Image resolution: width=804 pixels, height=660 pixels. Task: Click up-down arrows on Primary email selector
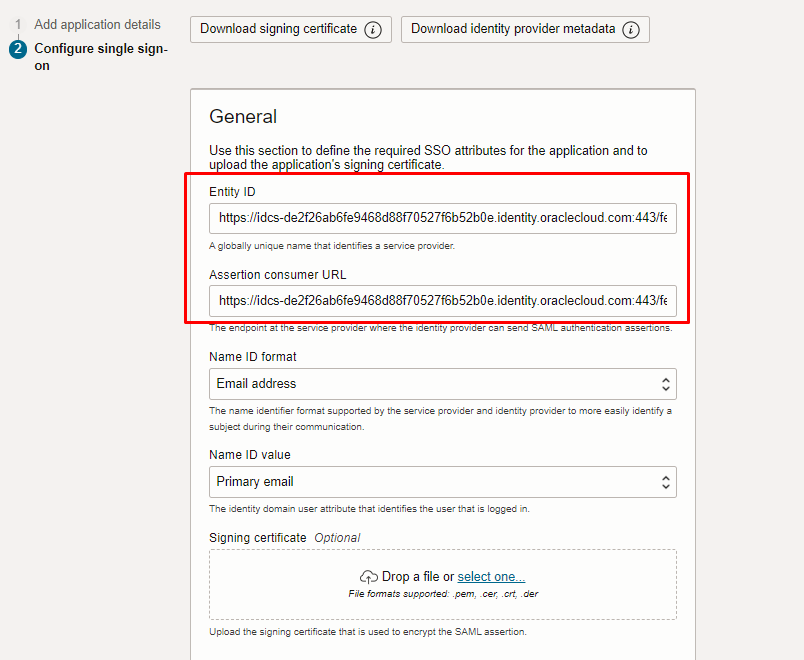[666, 482]
